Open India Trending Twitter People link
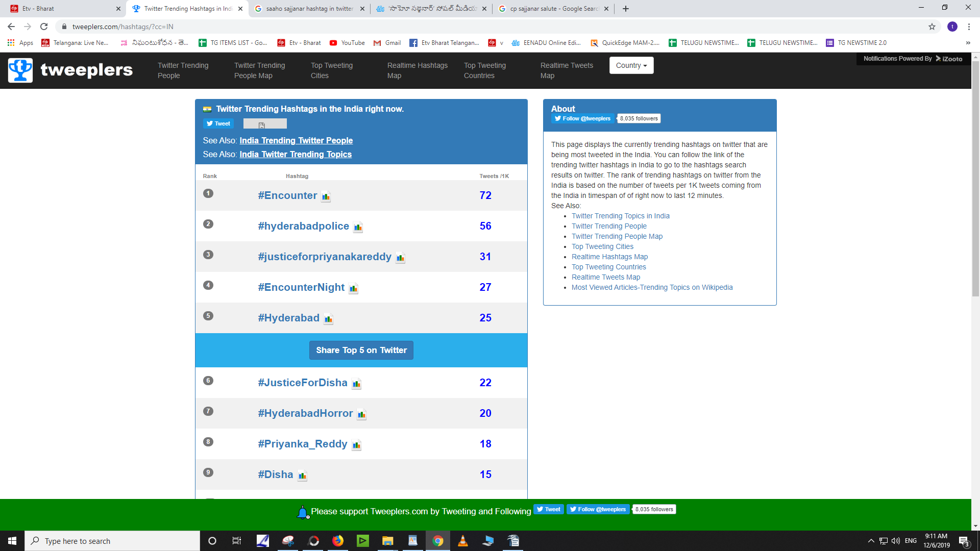Image resolution: width=980 pixels, height=551 pixels. click(x=296, y=140)
